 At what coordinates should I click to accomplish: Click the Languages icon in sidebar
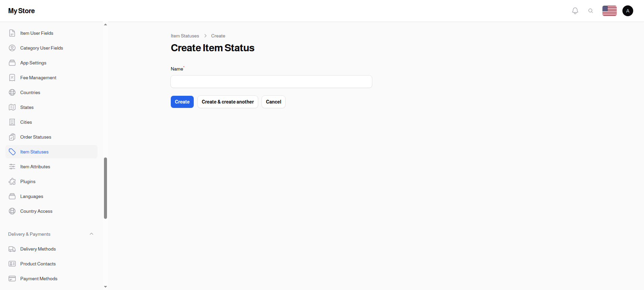click(x=12, y=196)
